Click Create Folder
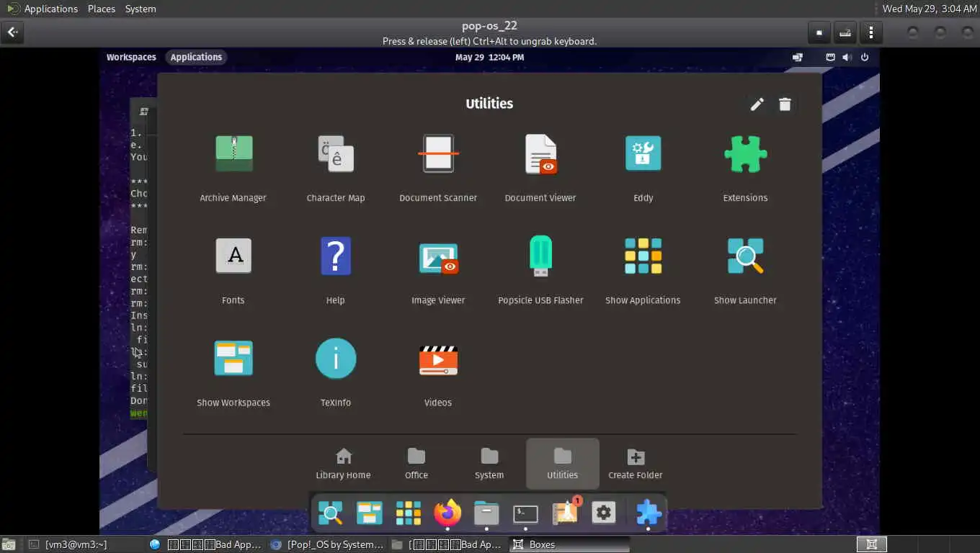 click(636, 464)
